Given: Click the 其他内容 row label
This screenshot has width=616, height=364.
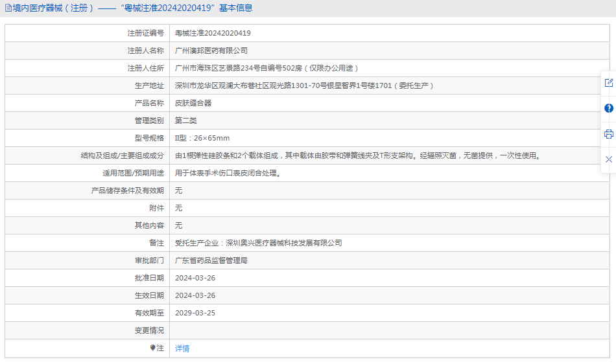Looking at the screenshot, I should 149,225.
